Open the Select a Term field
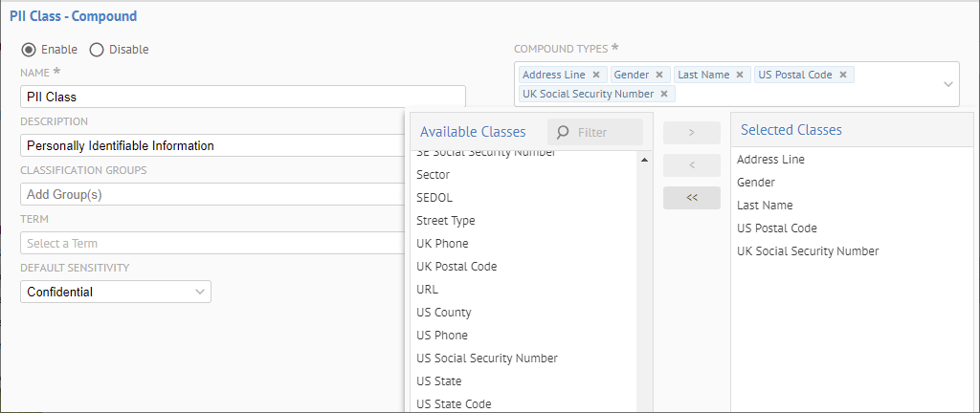This screenshot has width=980, height=413. coord(211,243)
